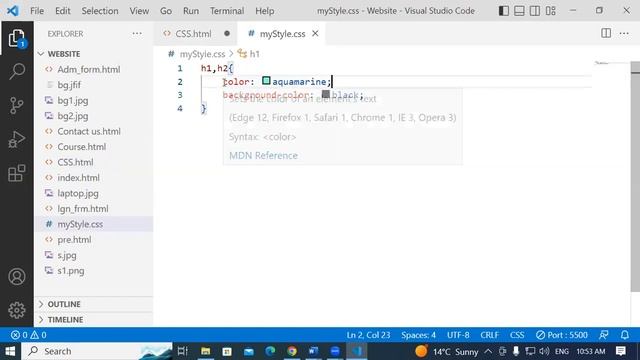Open notifications bell in status bar
640x360 pixels.
click(624, 335)
